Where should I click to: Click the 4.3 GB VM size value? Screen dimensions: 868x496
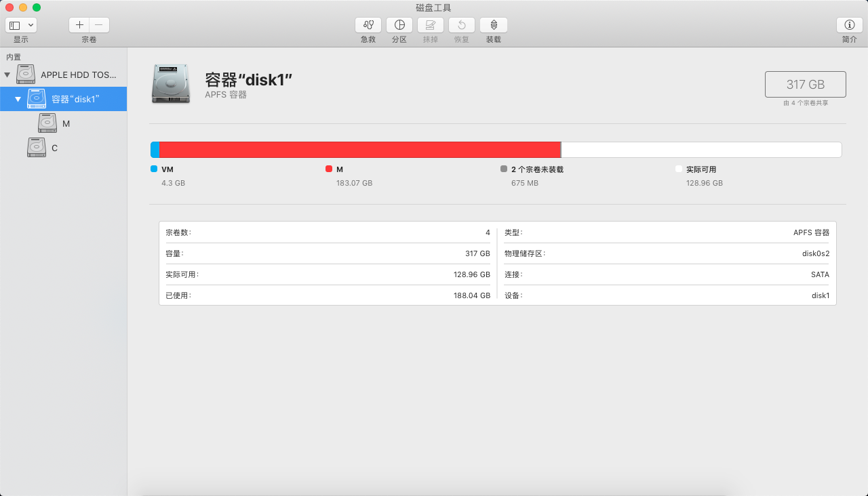coord(173,183)
